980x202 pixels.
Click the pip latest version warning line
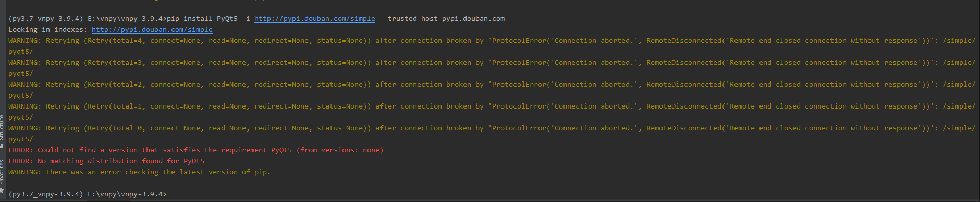(139, 172)
